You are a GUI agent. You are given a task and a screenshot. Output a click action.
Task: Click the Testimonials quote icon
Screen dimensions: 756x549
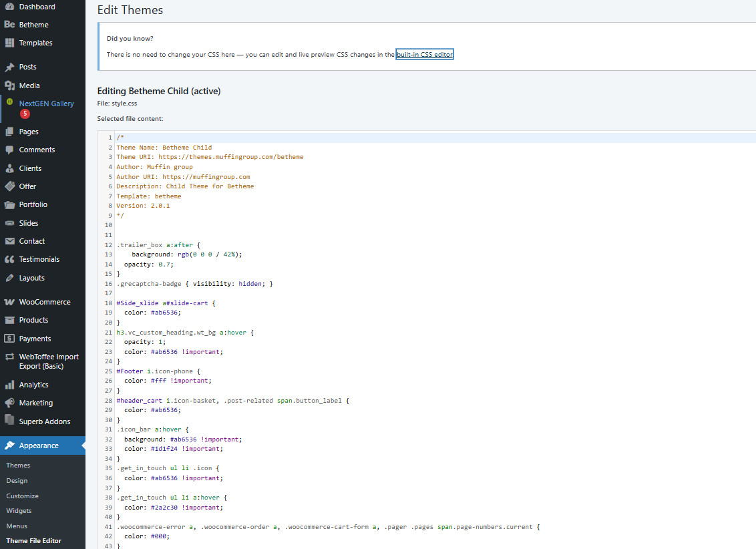9,260
